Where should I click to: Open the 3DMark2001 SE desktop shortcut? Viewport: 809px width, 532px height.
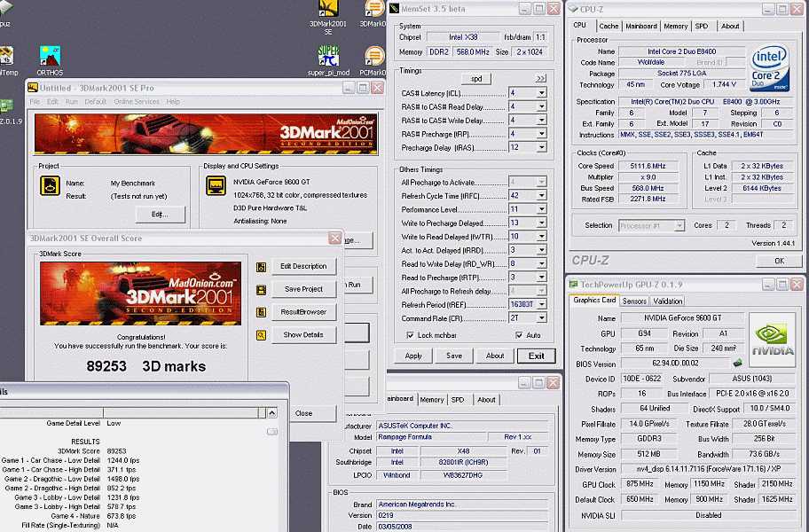(328, 18)
